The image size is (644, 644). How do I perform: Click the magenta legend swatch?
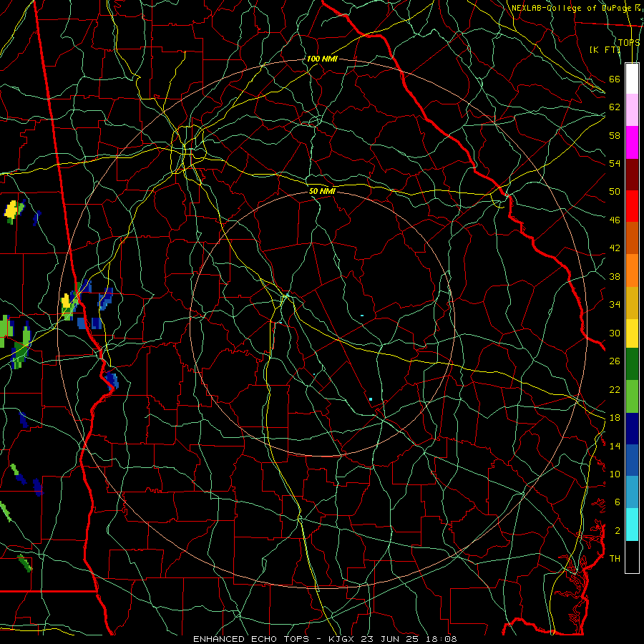632,142
